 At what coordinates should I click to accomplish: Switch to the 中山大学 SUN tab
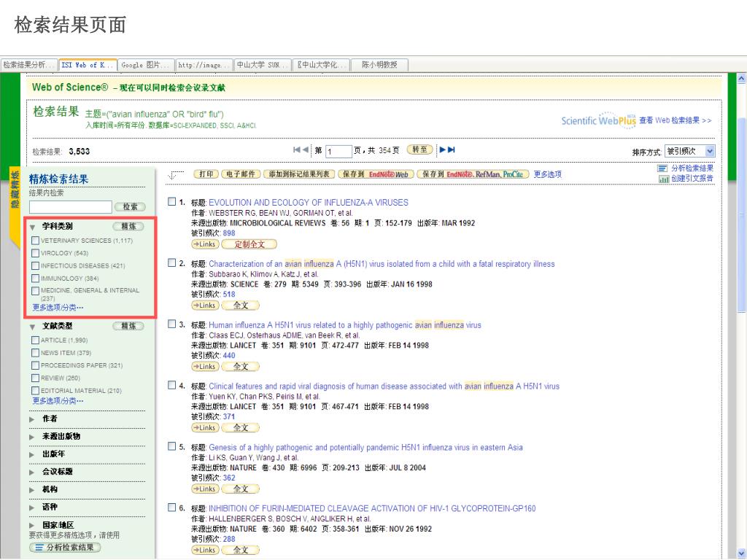tap(263, 65)
